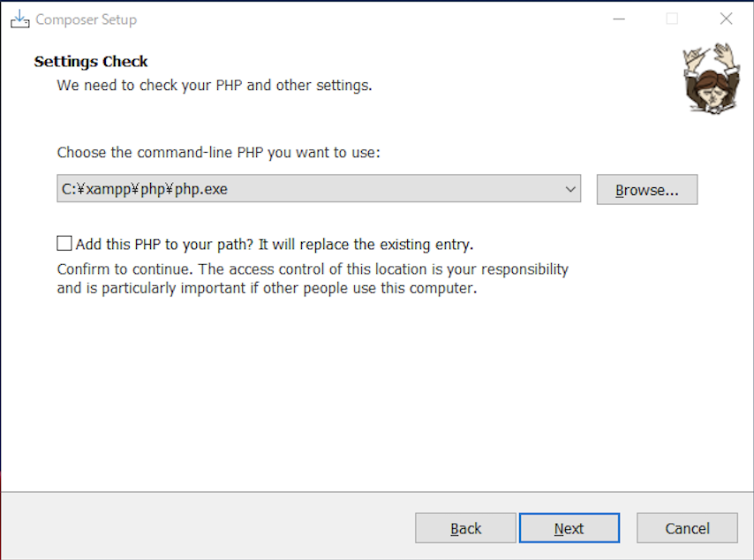Click the 'Confirm to continue' notice text
The width and height of the screenshot is (754, 560).
tap(313, 269)
